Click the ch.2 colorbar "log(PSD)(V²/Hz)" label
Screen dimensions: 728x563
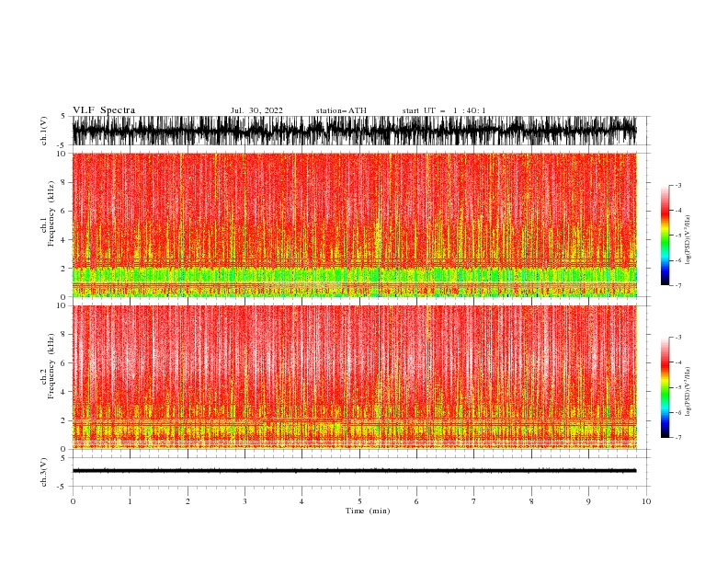(x=688, y=392)
